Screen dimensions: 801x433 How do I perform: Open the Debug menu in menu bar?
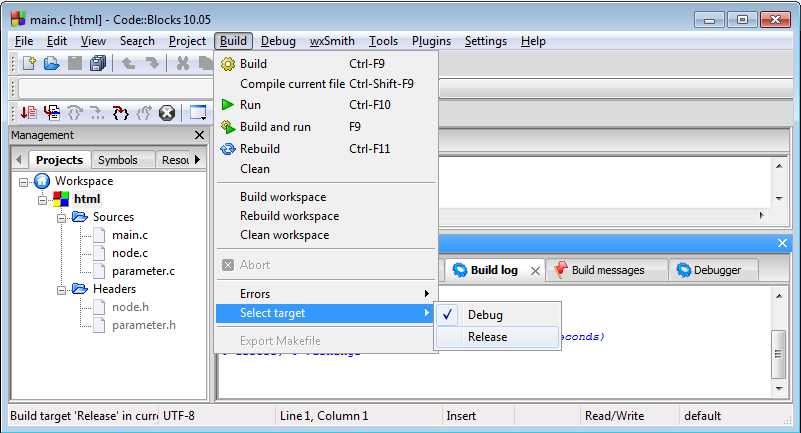coord(278,41)
